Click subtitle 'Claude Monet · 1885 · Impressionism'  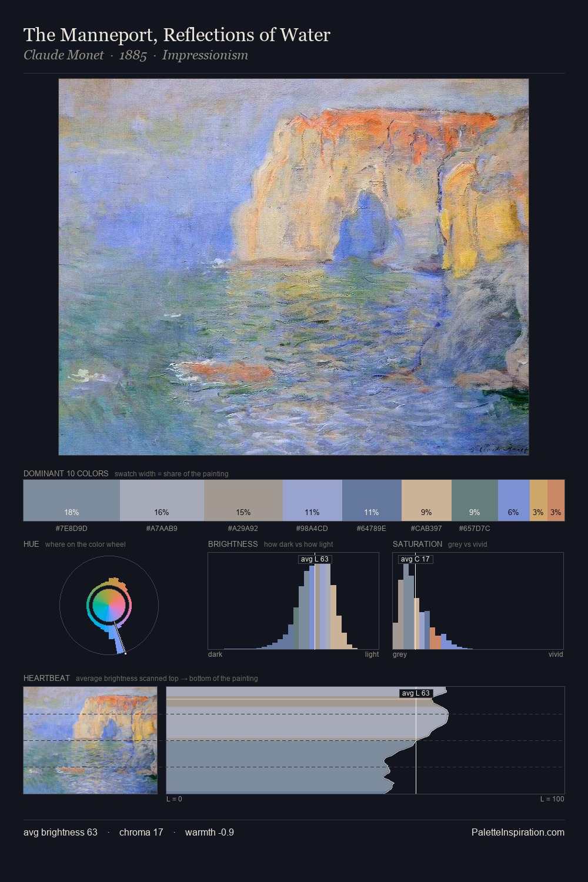tap(136, 55)
